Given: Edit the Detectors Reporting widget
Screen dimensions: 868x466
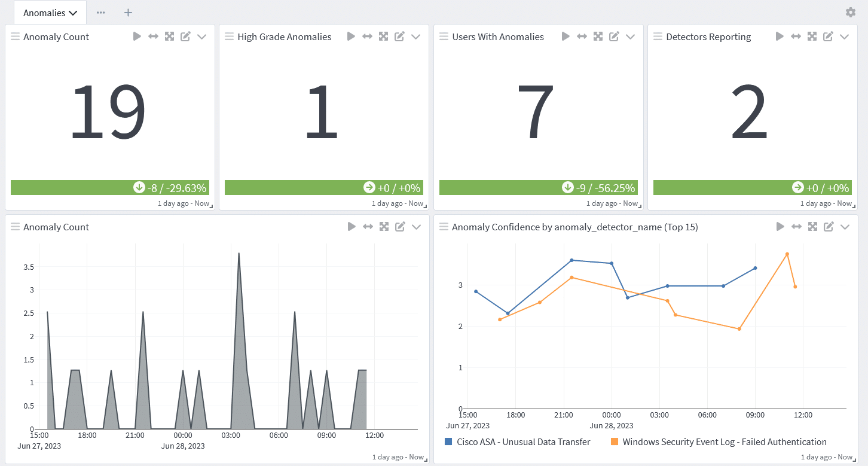Looking at the screenshot, I should (828, 36).
